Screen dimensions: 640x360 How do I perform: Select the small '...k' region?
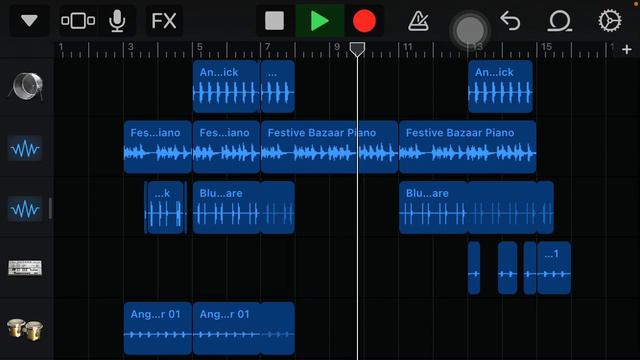[165, 207]
